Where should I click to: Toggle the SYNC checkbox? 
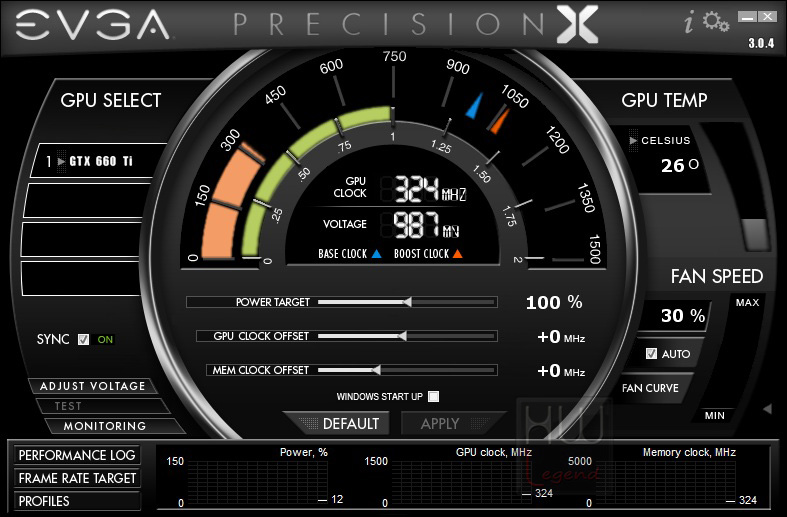tap(83, 340)
